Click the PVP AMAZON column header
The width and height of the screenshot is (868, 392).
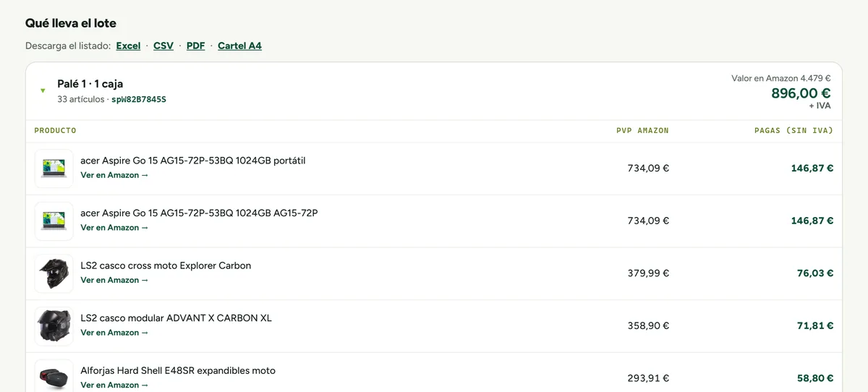tap(642, 131)
